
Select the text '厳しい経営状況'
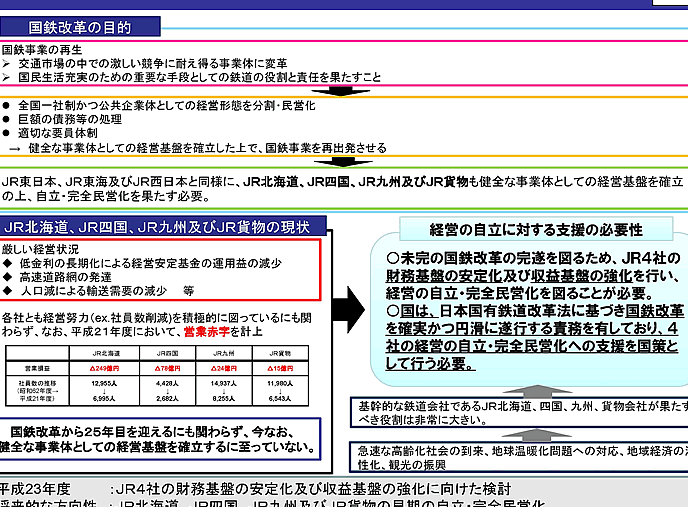(x=40, y=249)
